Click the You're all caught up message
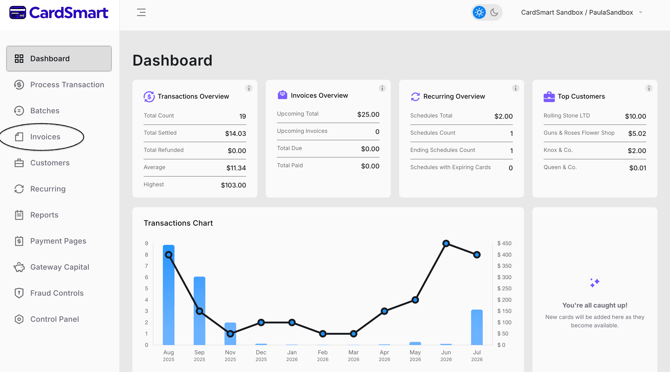 [x=594, y=305]
